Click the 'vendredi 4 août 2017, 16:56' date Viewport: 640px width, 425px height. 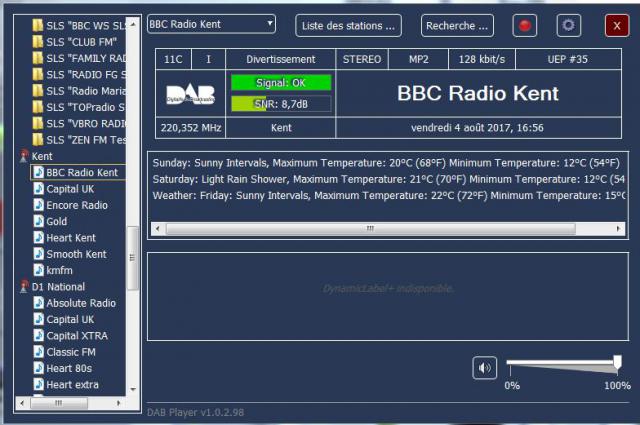[x=478, y=128]
